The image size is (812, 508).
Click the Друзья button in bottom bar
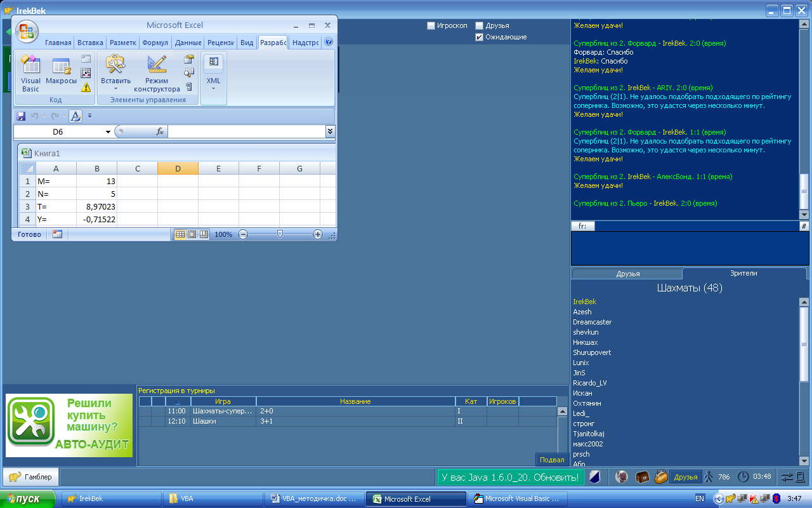pyautogui.click(x=686, y=476)
